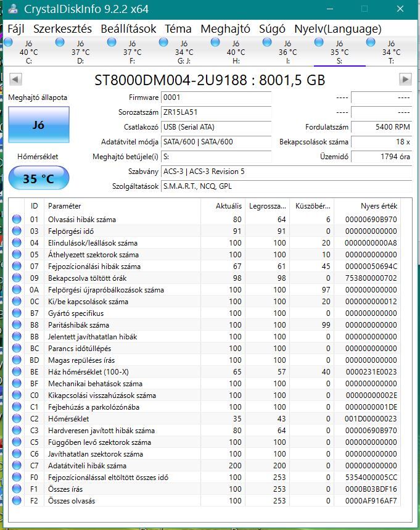Select drive G: J: in the disk bar
The width and height of the screenshot is (420, 530).
(184, 52)
